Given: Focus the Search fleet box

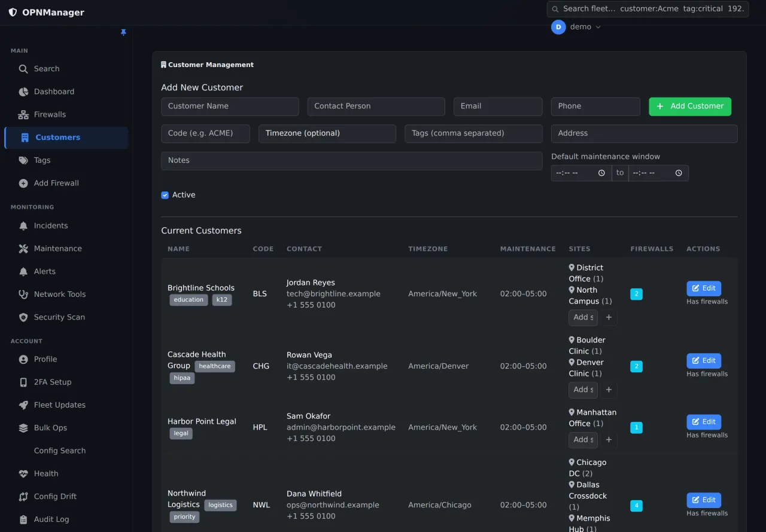Looking at the screenshot, I should point(648,9).
